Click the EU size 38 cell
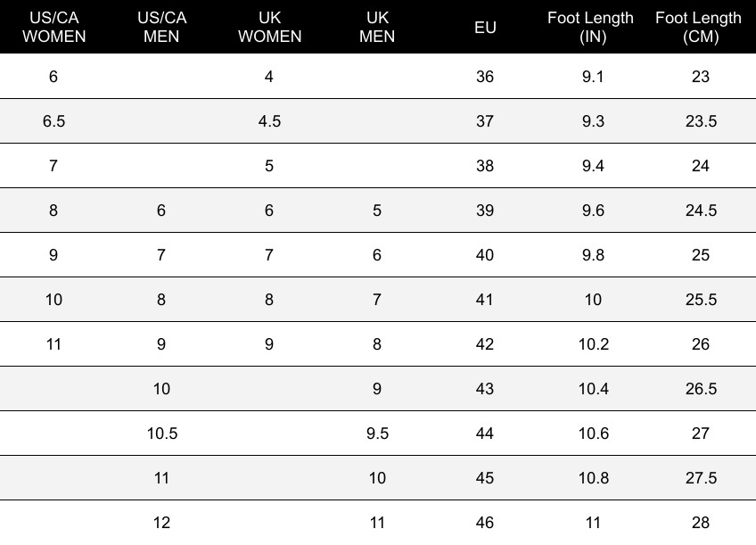Viewport: 756px width, 545px height. pos(485,166)
